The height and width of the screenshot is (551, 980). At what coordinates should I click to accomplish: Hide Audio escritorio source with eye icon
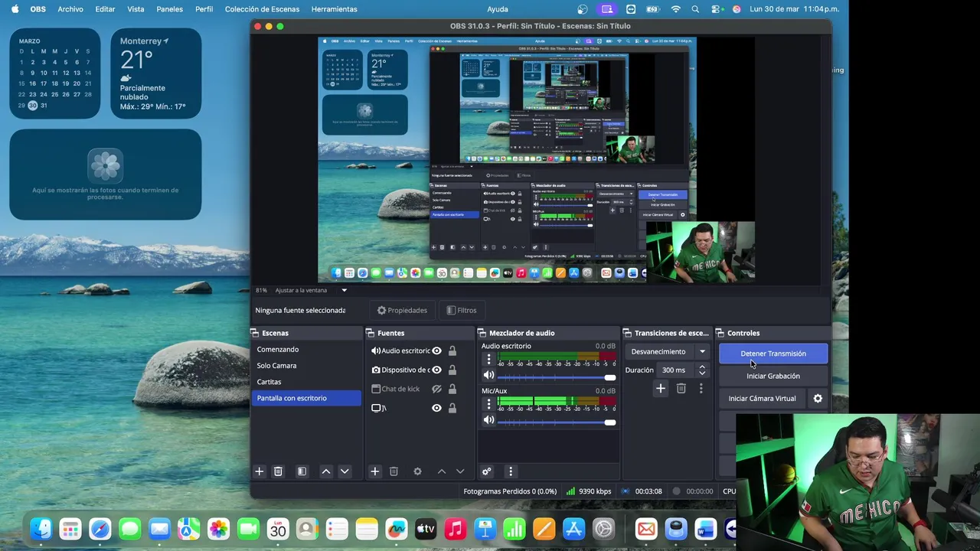click(x=436, y=351)
